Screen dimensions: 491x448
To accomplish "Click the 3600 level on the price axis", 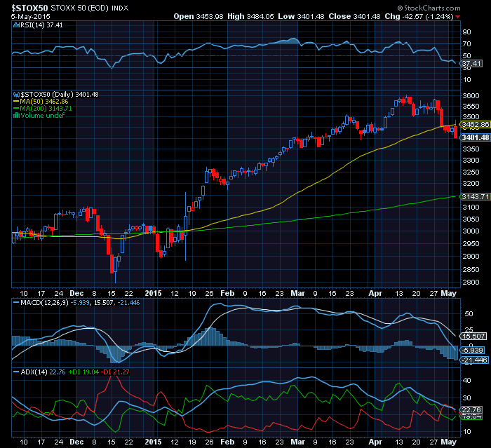I will click(471, 95).
